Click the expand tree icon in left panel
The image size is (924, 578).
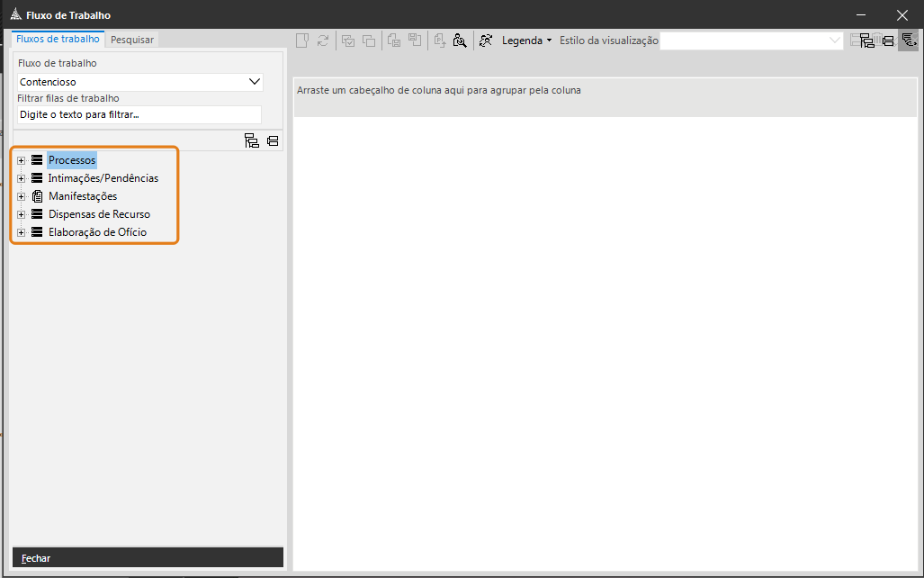pos(252,140)
